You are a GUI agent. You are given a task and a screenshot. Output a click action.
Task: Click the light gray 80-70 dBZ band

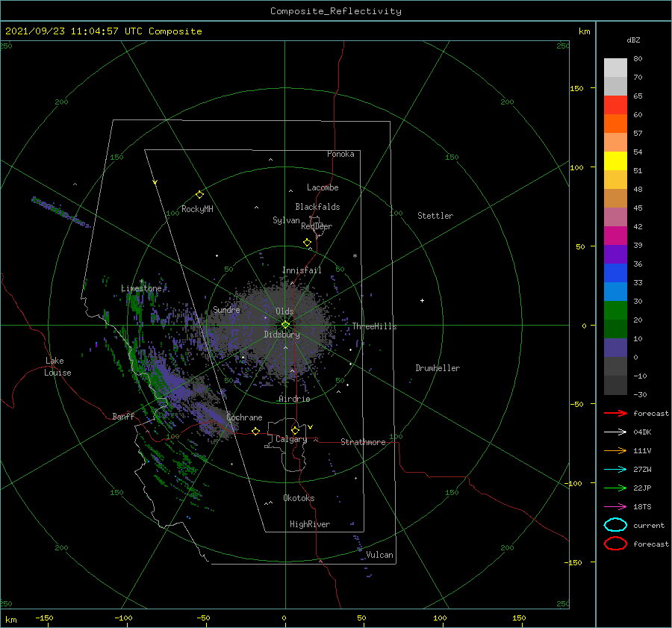pyautogui.click(x=615, y=68)
